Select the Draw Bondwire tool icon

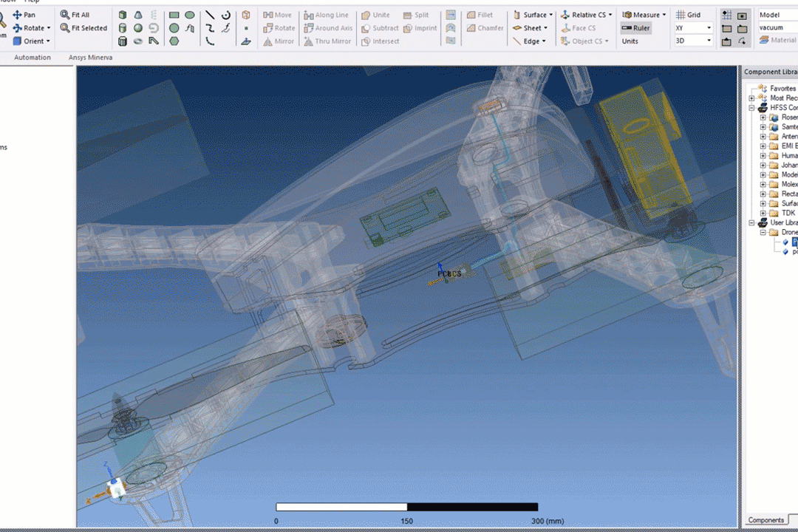click(x=153, y=41)
